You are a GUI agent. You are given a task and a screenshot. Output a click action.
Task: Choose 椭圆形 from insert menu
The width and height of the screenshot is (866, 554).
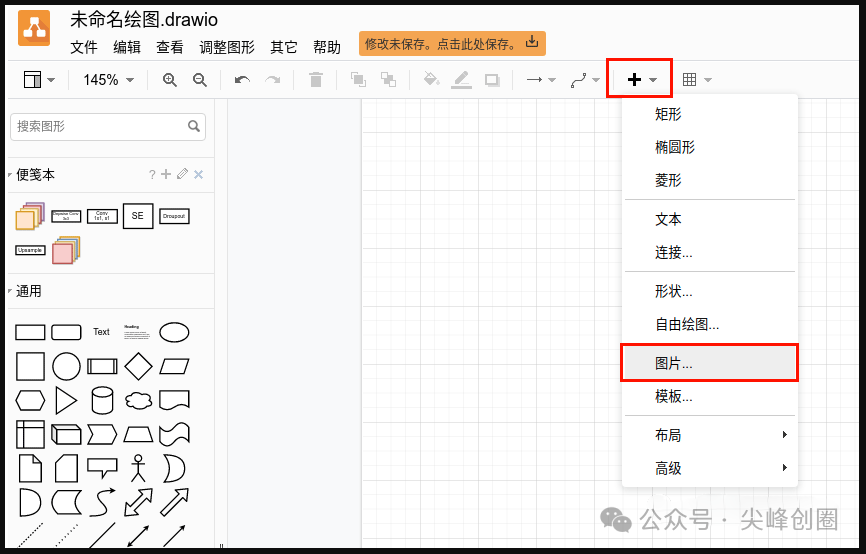(710, 147)
